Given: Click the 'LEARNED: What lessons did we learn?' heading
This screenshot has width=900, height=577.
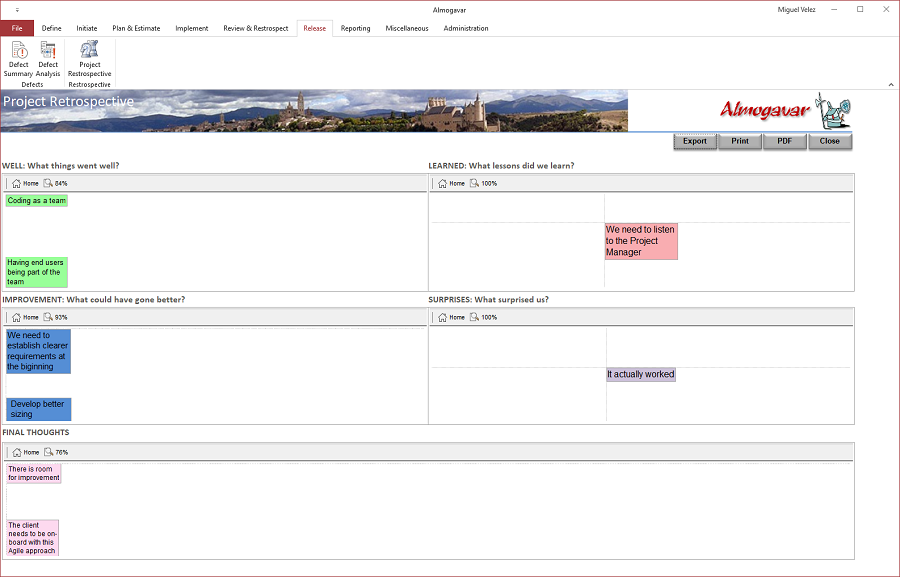Looking at the screenshot, I should pos(501,166).
